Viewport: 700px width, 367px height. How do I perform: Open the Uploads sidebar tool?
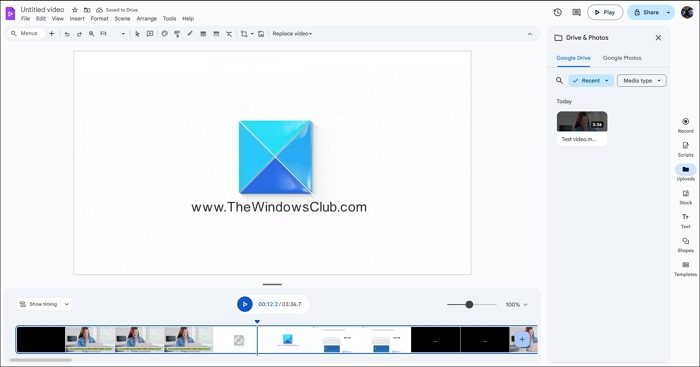pos(685,173)
